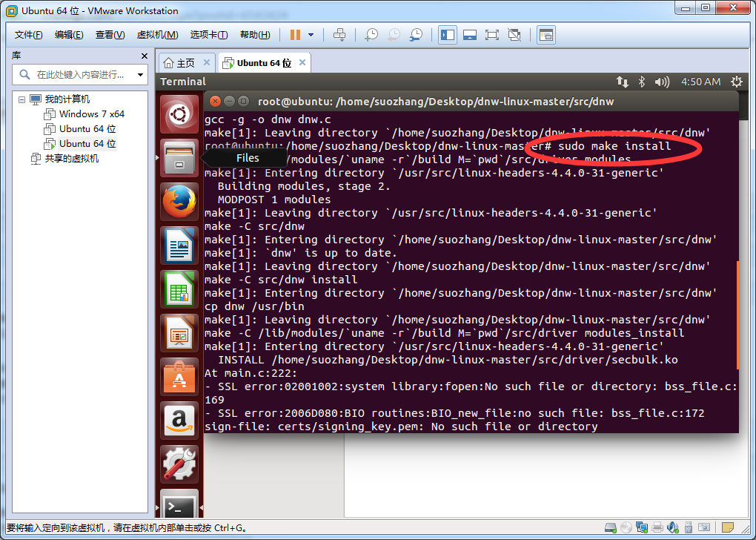This screenshot has width=756, height=540.
Task: Open the 编辑(E) menu
Action: [x=69, y=35]
